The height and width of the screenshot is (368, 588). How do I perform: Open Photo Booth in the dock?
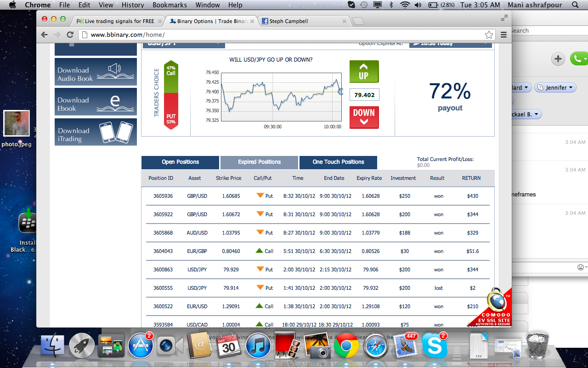pyautogui.click(x=288, y=346)
